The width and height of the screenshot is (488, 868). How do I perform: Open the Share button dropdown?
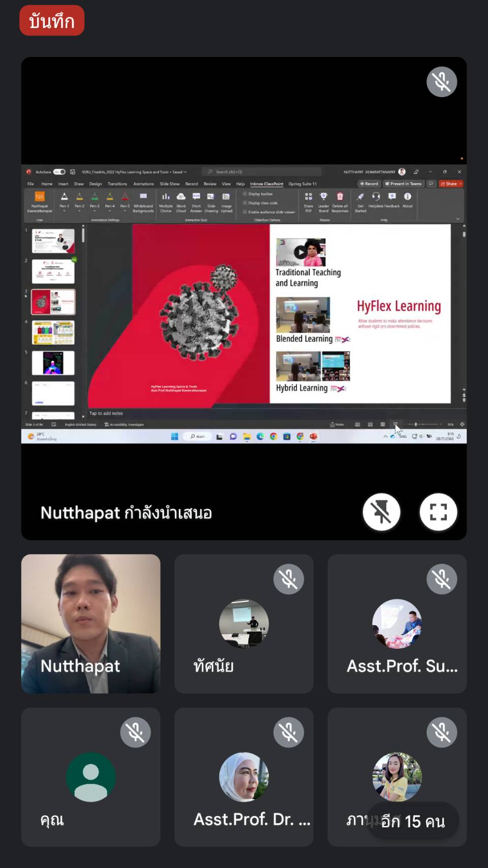(461, 184)
